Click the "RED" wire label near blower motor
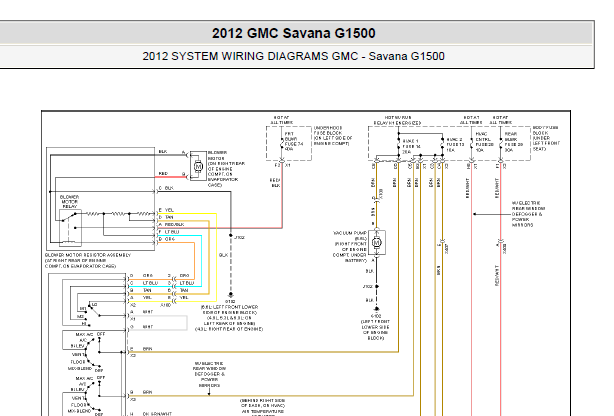 click(x=163, y=174)
